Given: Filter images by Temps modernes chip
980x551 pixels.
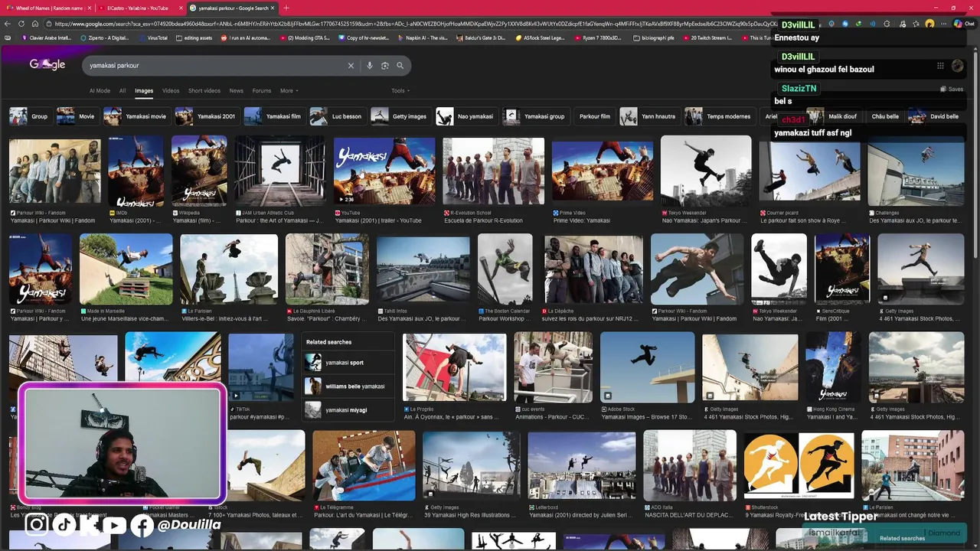Looking at the screenshot, I should 719,116.
